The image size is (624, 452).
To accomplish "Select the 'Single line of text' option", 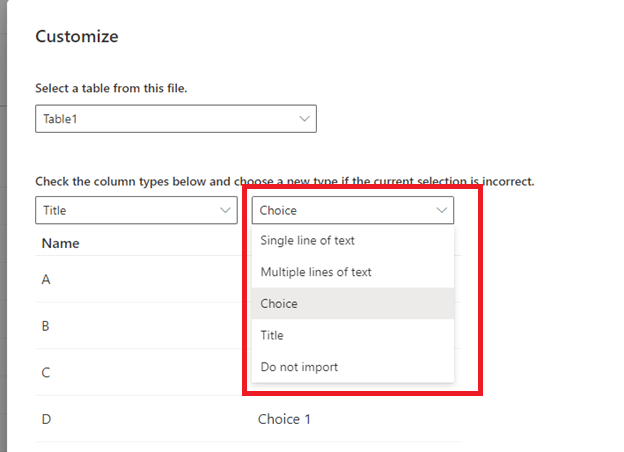I will (353, 240).
